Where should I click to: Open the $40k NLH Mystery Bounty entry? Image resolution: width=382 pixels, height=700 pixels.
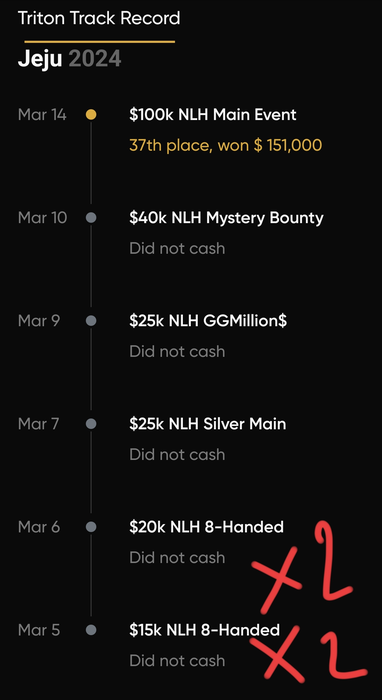(x=226, y=218)
